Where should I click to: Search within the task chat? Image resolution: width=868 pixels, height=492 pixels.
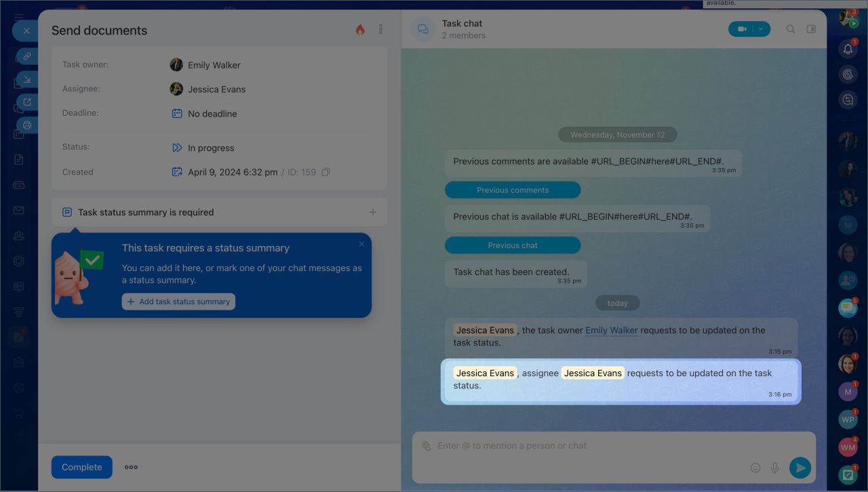791,29
